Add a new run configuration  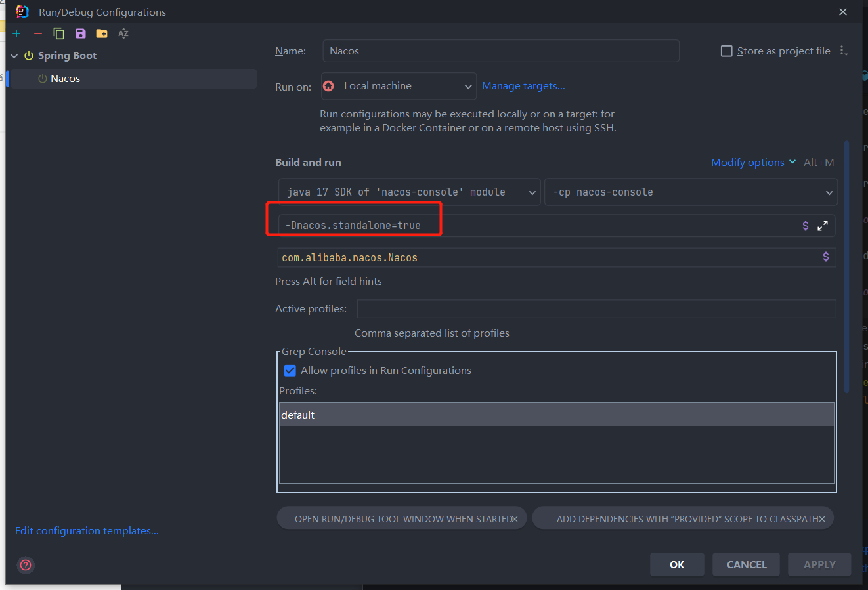[16, 33]
